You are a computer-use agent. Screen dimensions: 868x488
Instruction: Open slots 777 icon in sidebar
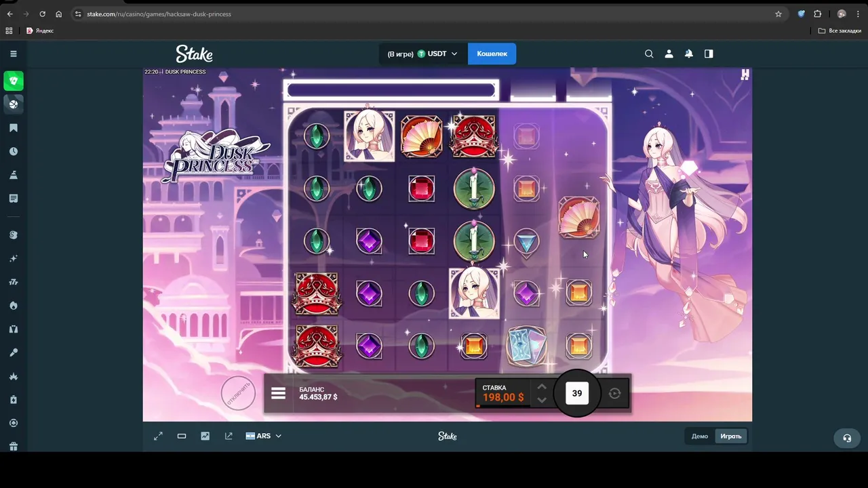(13, 282)
